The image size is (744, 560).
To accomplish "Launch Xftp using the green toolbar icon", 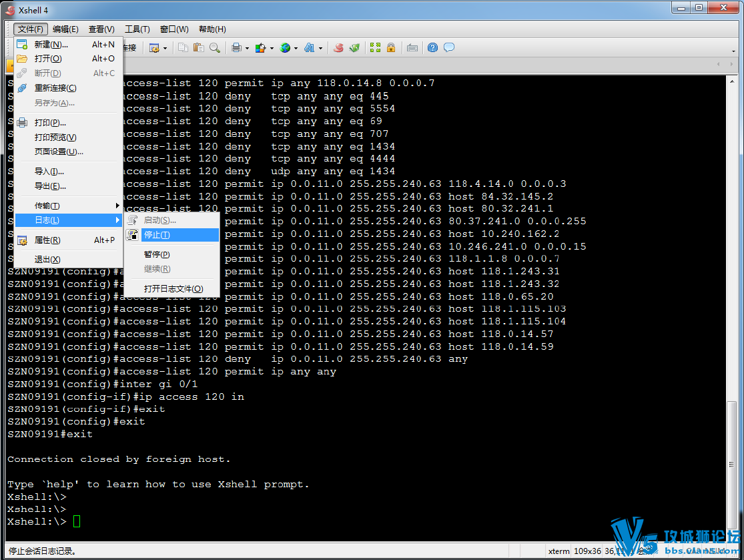I will click(355, 47).
